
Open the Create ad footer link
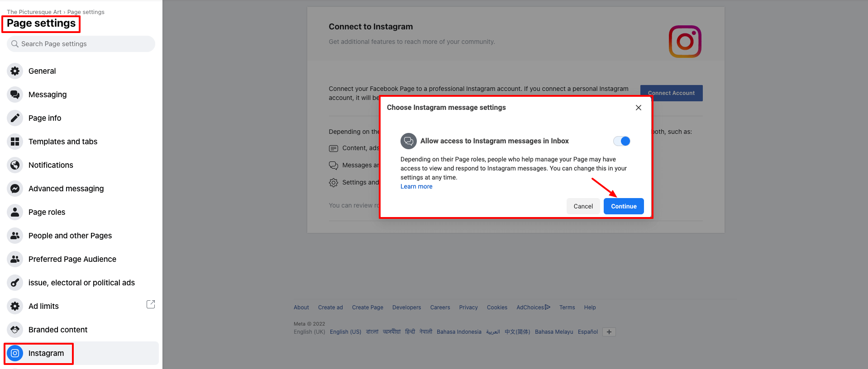330,307
